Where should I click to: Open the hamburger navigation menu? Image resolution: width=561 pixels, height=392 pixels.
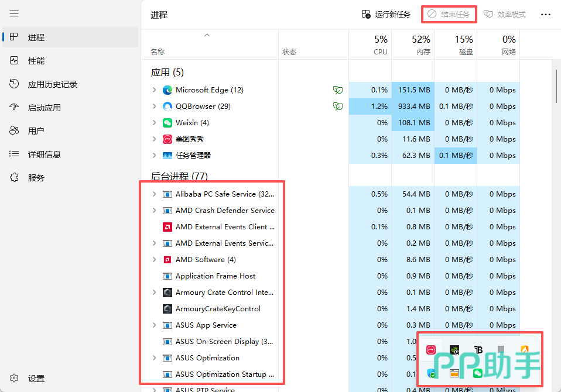tap(15, 13)
